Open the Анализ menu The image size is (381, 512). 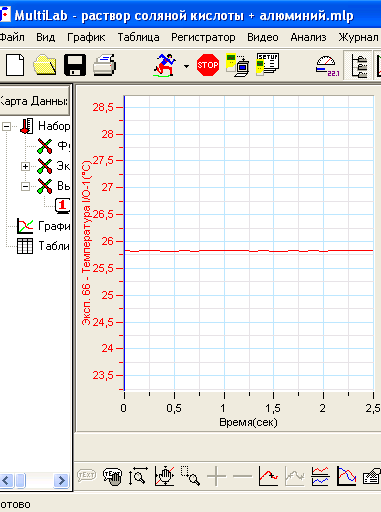click(308, 37)
